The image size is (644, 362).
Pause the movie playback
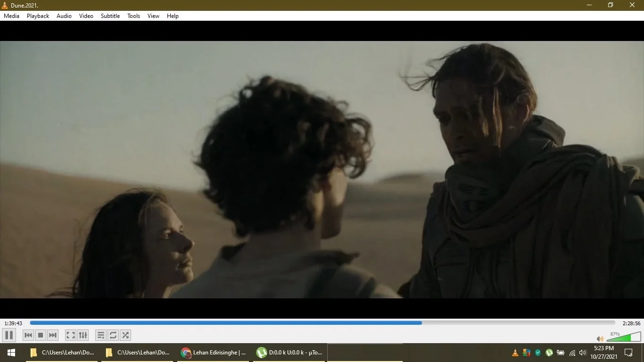tap(9, 335)
